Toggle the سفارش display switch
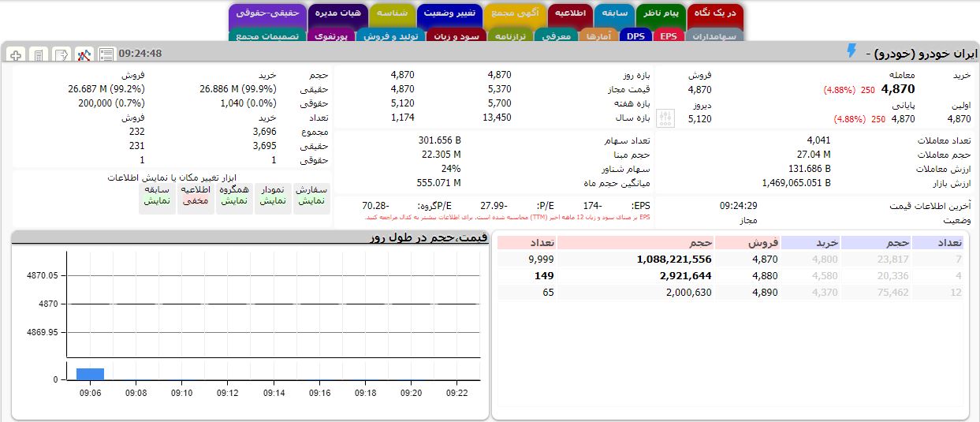Screen dimensions: 980x422 click(311, 200)
